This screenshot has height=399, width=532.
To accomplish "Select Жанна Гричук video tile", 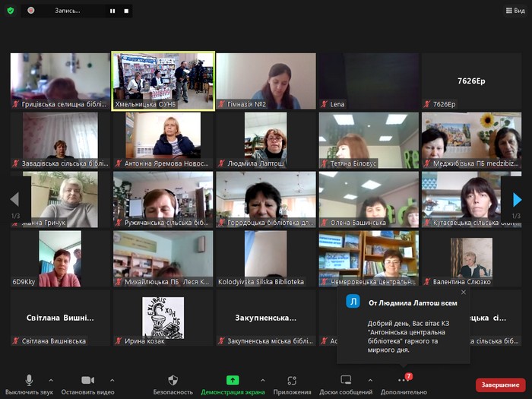I will (x=60, y=199).
